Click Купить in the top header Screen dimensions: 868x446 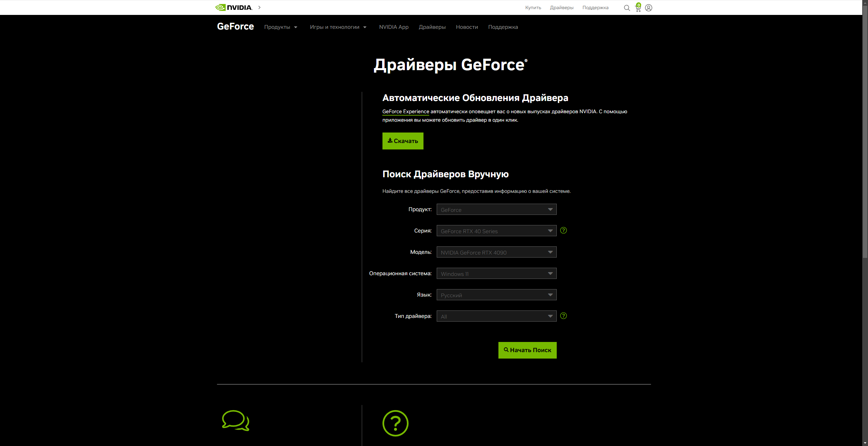(533, 7)
